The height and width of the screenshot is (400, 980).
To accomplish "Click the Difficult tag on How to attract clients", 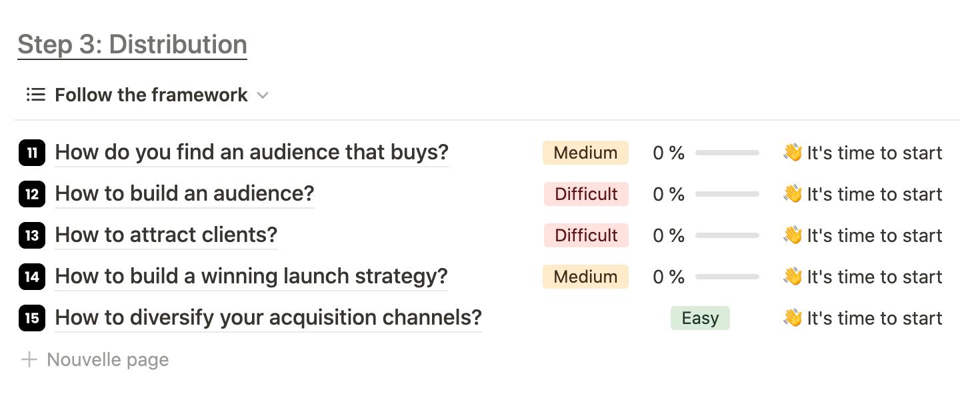I will click(586, 235).
